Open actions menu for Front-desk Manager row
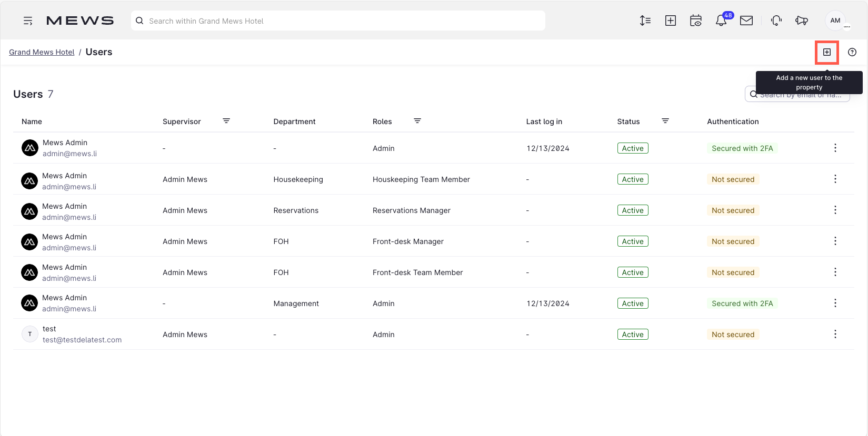868x436 pixels. click(835, 241)
